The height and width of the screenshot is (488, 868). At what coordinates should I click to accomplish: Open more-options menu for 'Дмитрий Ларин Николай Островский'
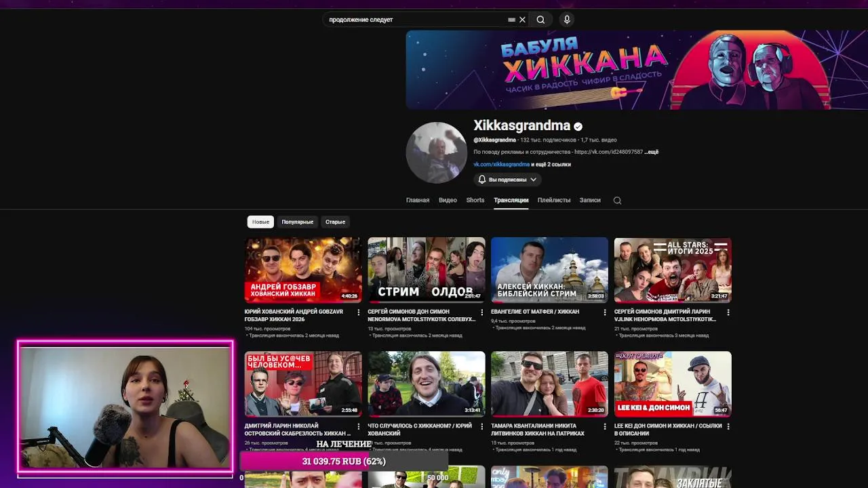(359, 426)
